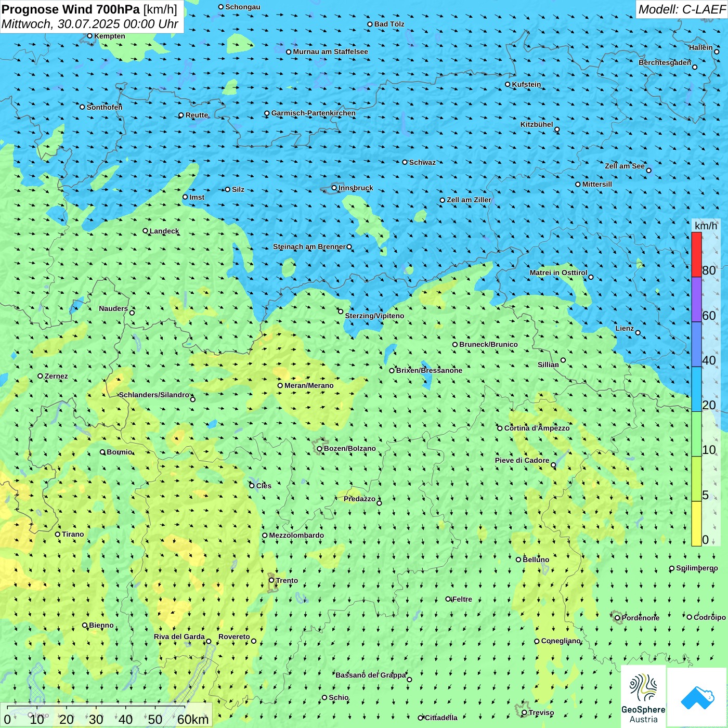
Task: Click the Schlanders/Silandro label
Action: pyautogui.click(x=154, y=395)
